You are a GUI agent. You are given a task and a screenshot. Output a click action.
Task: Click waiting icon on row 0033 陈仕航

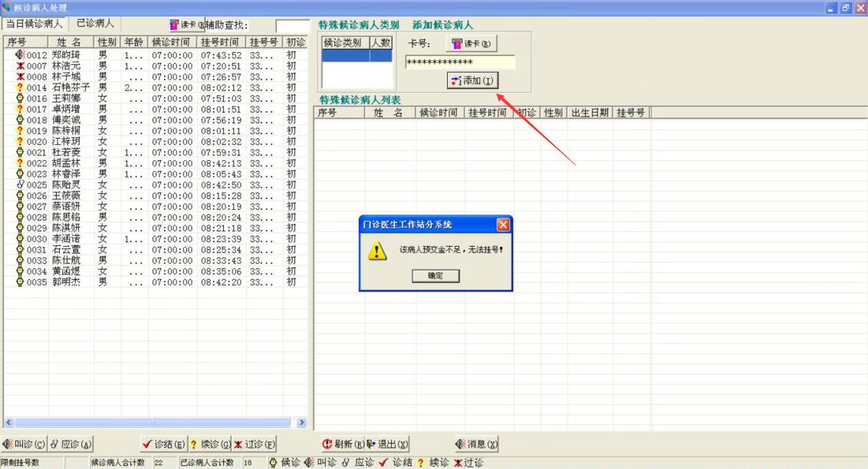point(20,260)
